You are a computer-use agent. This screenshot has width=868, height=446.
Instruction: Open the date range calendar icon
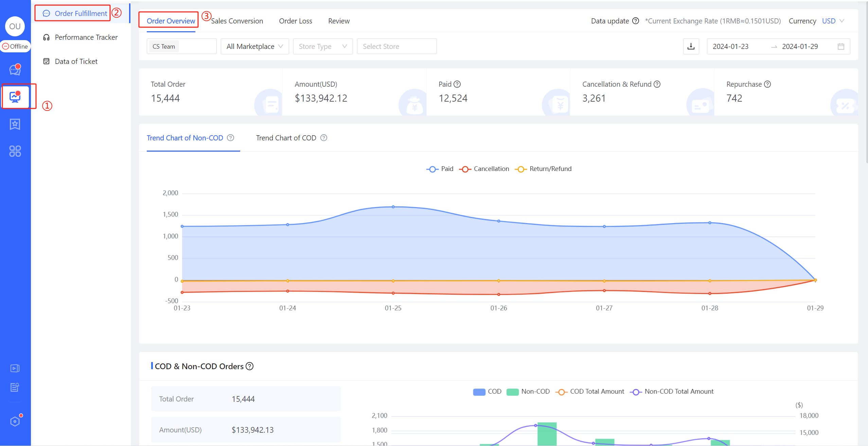pos(841,47)
